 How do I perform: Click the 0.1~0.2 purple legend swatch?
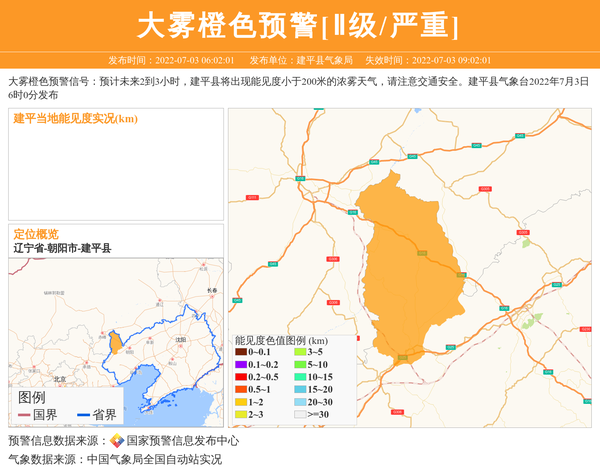point(240,365)
